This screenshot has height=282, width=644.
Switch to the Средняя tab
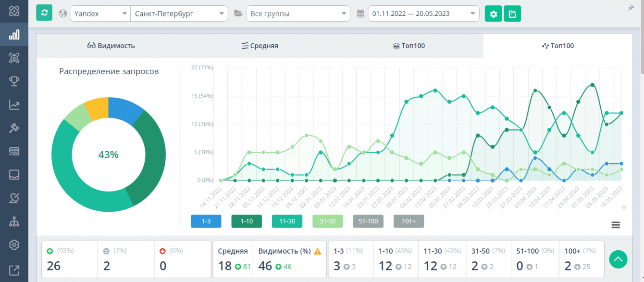[x=260, y=46]
